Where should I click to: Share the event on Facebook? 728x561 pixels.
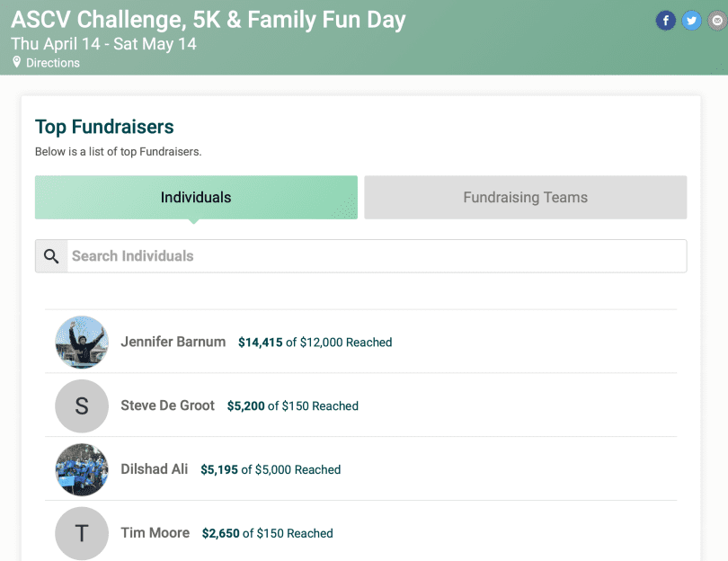click(665, 21)
